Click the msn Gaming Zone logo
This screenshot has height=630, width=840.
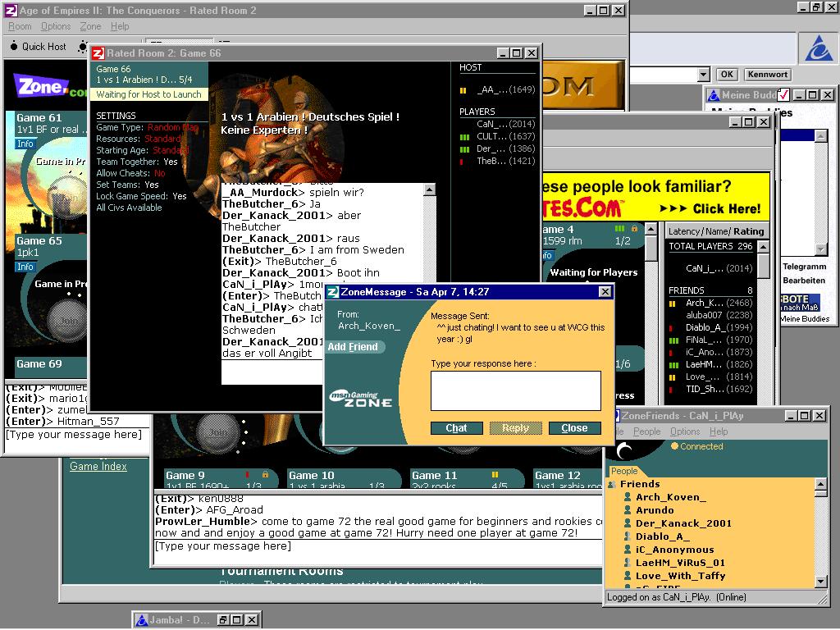point(361,399)
